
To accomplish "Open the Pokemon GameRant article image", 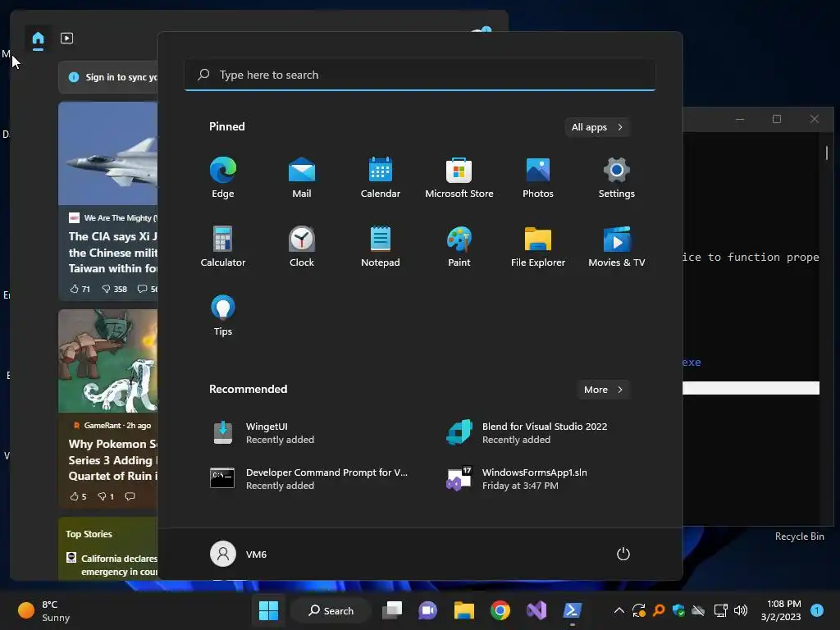I will [x=108, y=361].
